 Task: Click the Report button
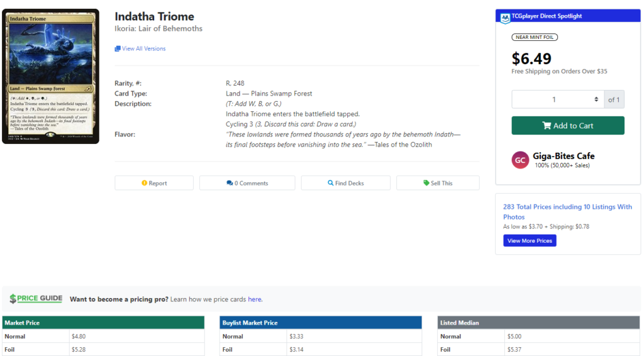pyautogui.click(x=154, y=183)
